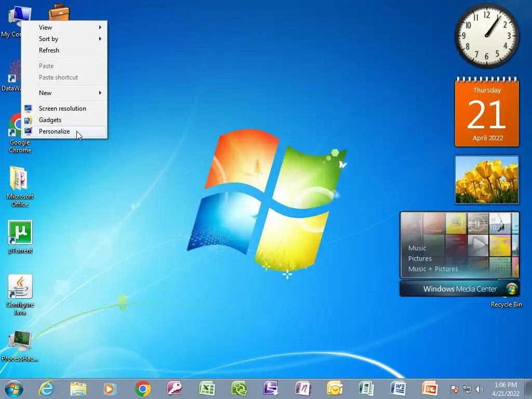Open Publisher from the taskbar
Viewport: 532px width, 399px height.
[x=366, y=389]
